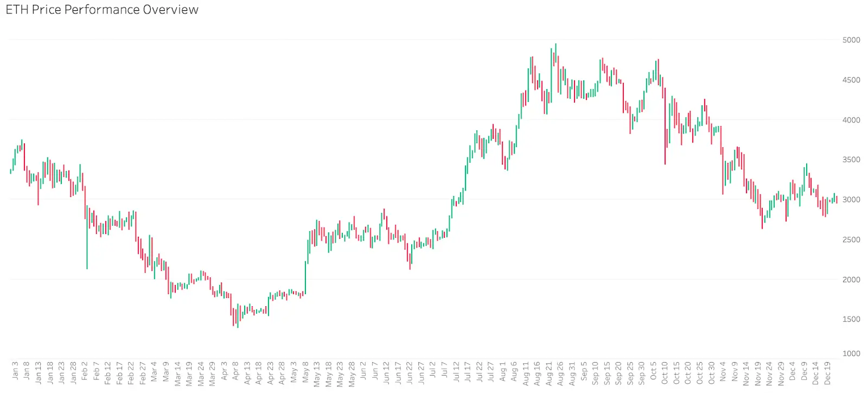Click the 2000 price axis label
868x393 pixels.
(x=851, y=280)
